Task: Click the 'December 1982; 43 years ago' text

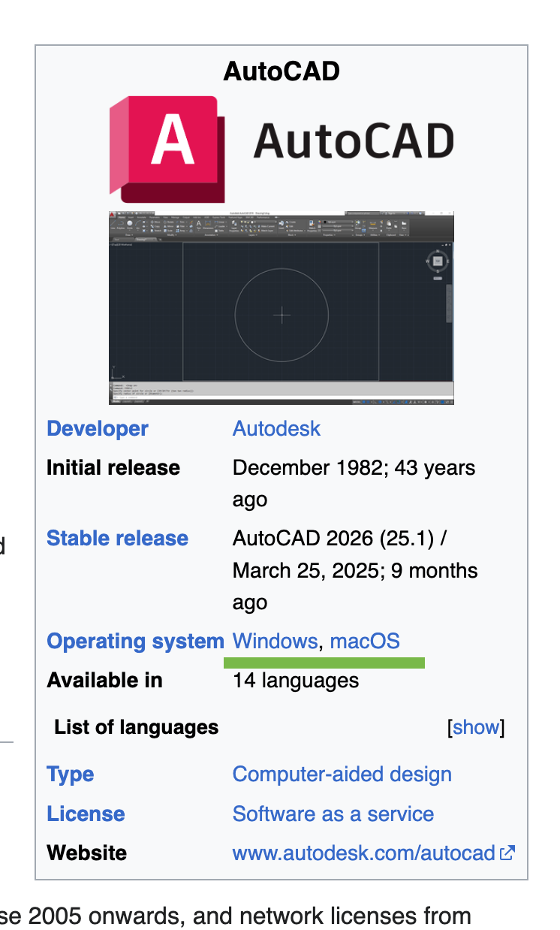Action: click(354, 484)
